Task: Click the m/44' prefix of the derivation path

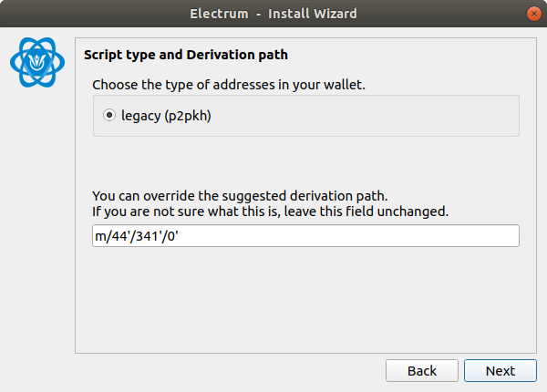Action: click(x=111, y=236)
